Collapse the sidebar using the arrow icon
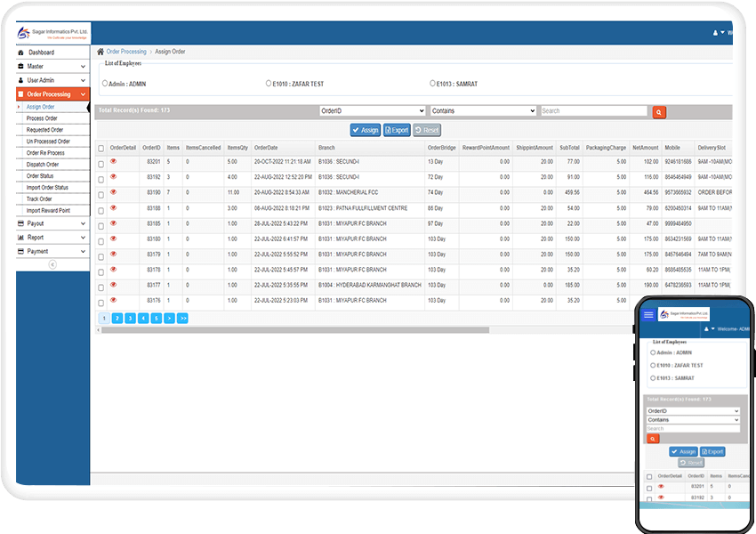This screenshot has width=756, height=534. pyautogui.click(x=52, y=264)
